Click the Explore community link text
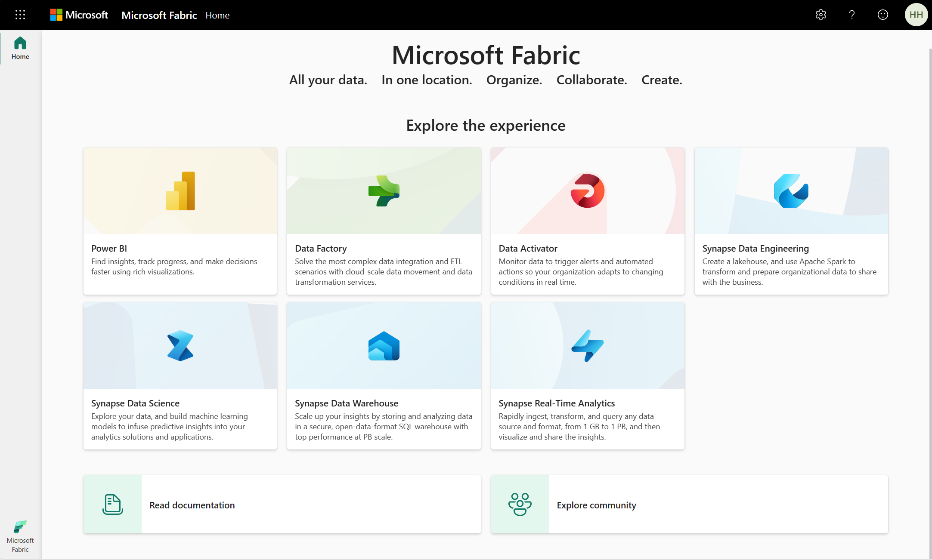Screen dimensions: 932x560 click(597, 505)
